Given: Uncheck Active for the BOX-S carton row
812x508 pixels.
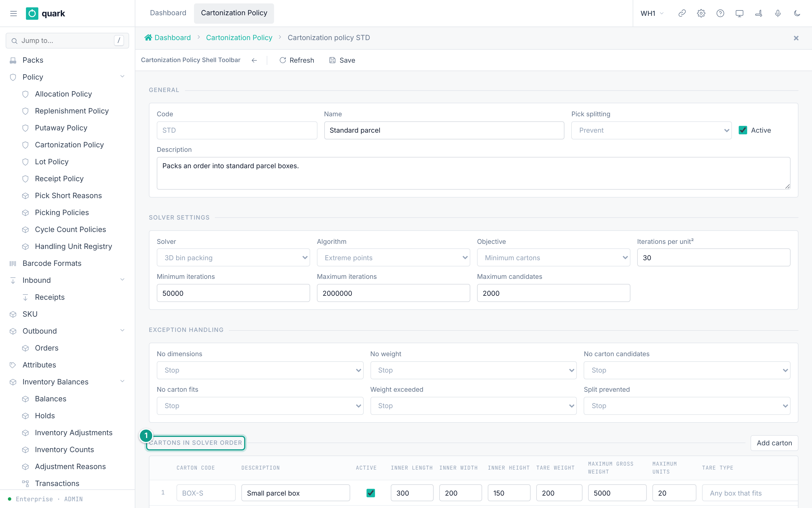Looking at the screenshot, I should tap(370, 493).
